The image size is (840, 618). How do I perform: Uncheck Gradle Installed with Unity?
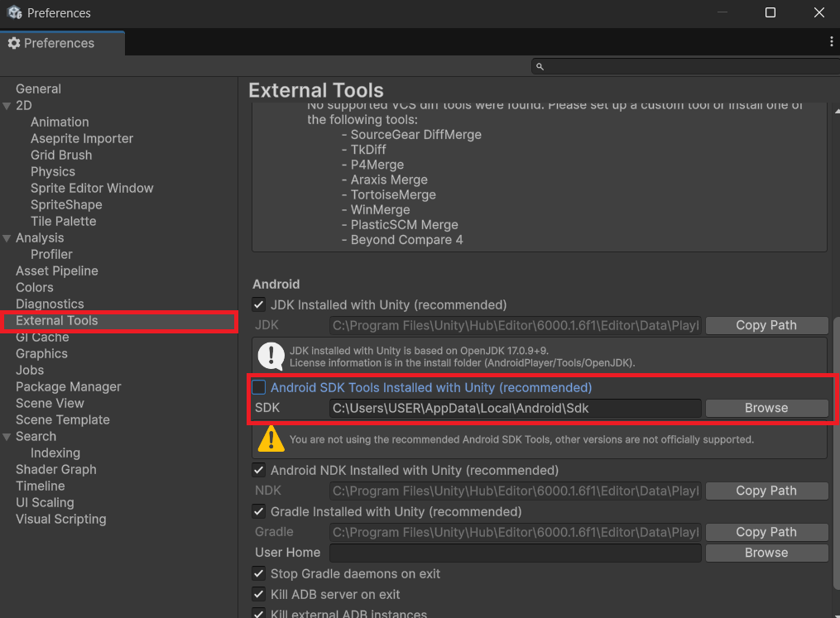(x=259, y=511)
